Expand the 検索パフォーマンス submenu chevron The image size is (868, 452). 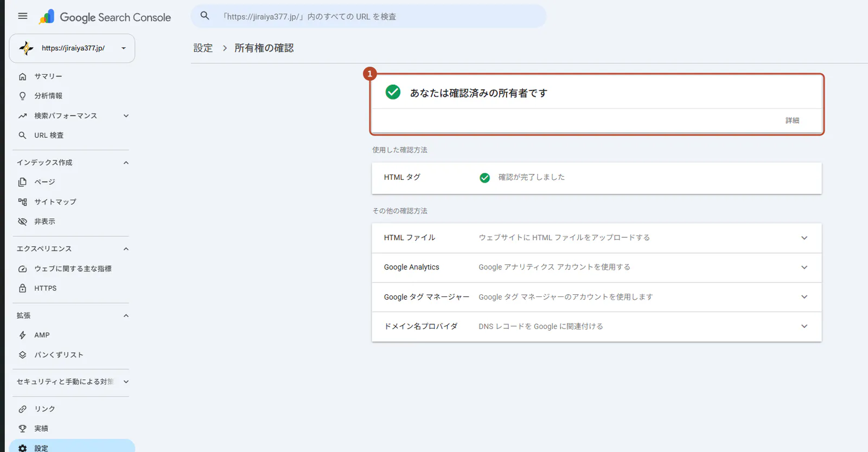pyautogui.click(x=126, y=116)
